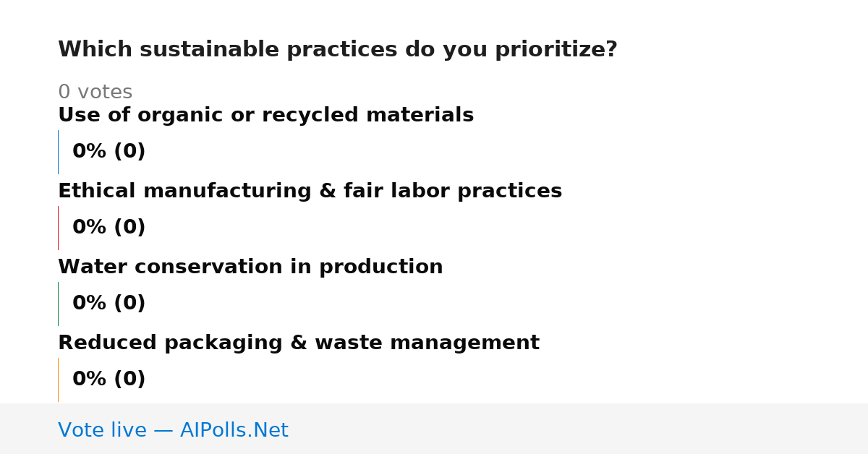The width and height of the screenshot is (868, 454).
Task: Select 'Ethical manufacturing & fair labor practices' option
Action: [310, 192]
